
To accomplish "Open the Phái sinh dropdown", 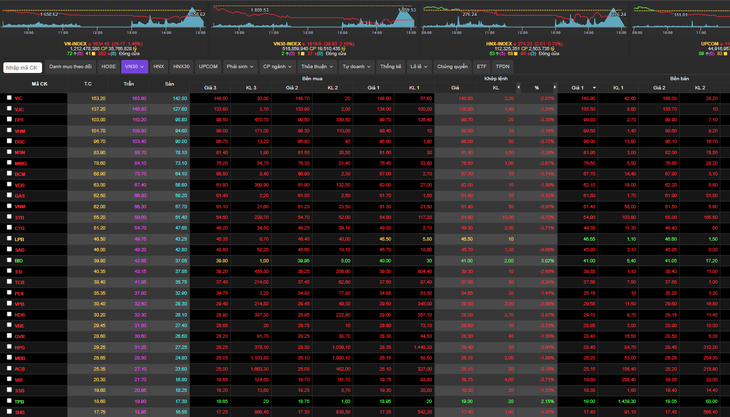I will coord(240,67).
